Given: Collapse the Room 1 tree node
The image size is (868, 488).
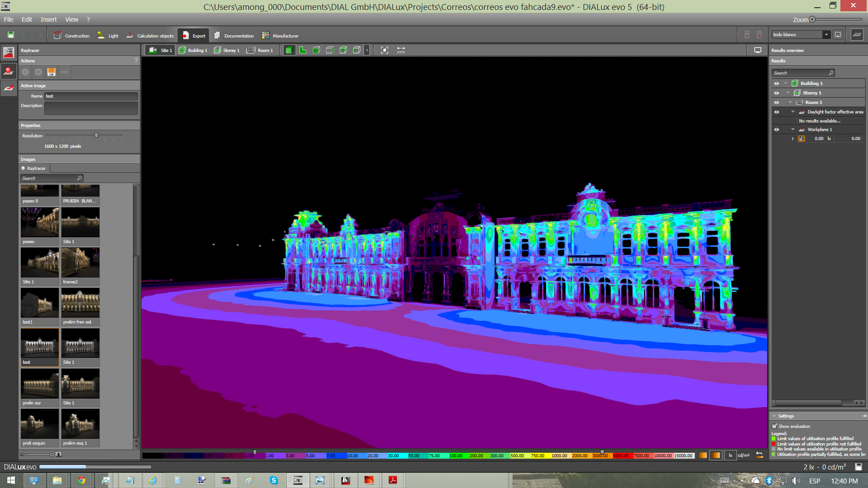Looking at the screenshot, I should pos(790,103).
